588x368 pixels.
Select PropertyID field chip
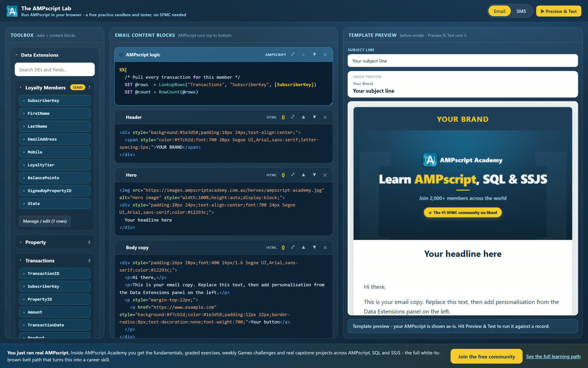point(55,299)
